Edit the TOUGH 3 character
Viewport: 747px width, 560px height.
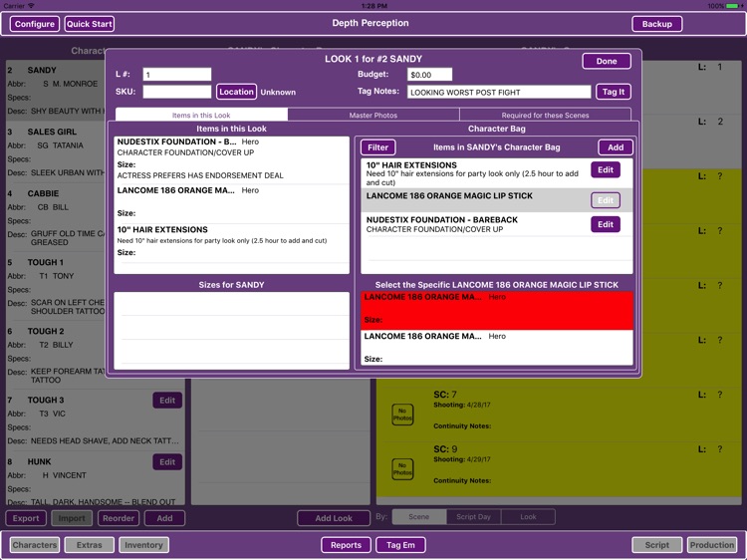[167, 401]
